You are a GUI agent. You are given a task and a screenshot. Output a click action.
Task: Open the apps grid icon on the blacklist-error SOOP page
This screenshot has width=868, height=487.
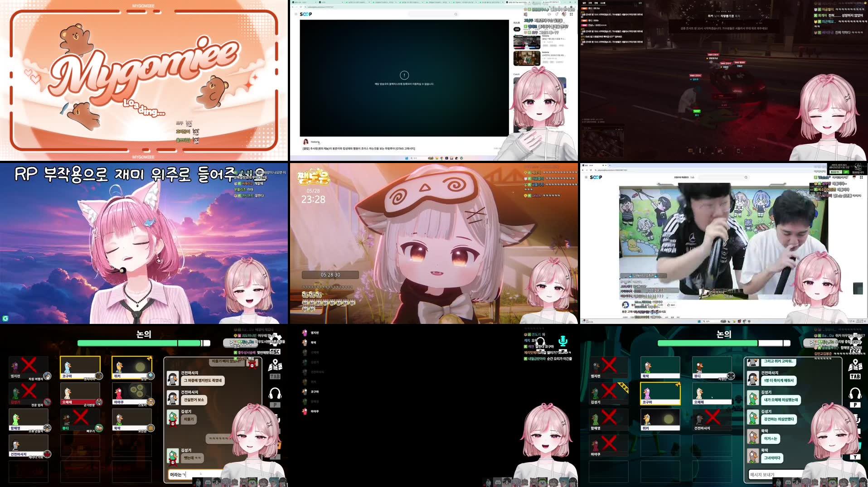tap(571, 14)
